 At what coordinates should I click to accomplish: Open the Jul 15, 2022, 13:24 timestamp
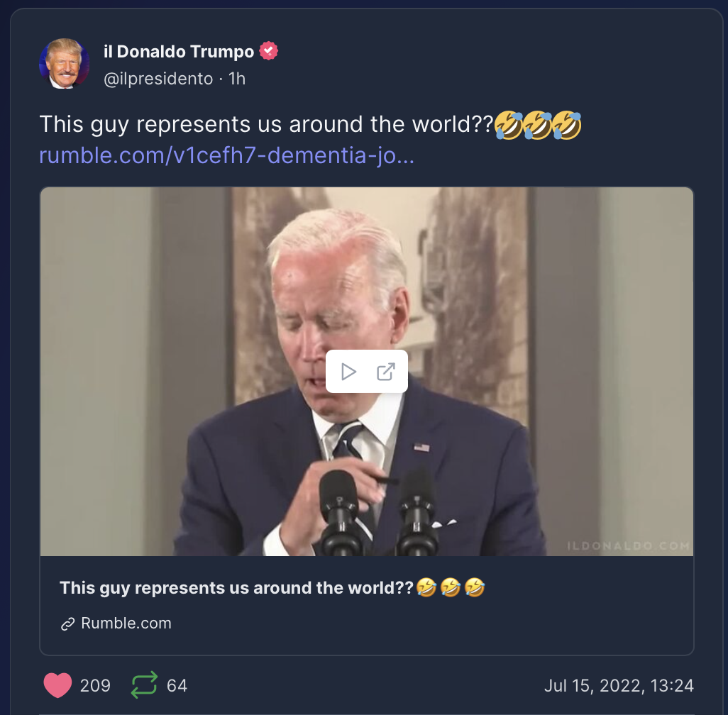tap(619, 686)
